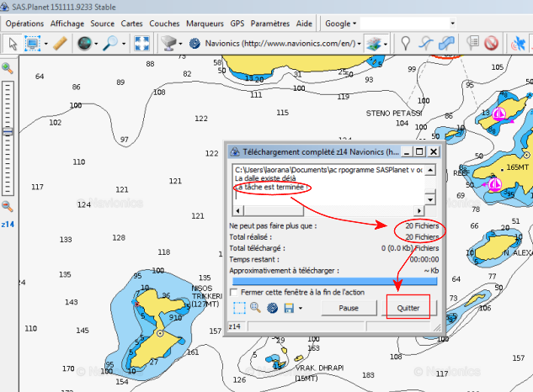Expand the save icon dropdown arrow

click(301, 308)
